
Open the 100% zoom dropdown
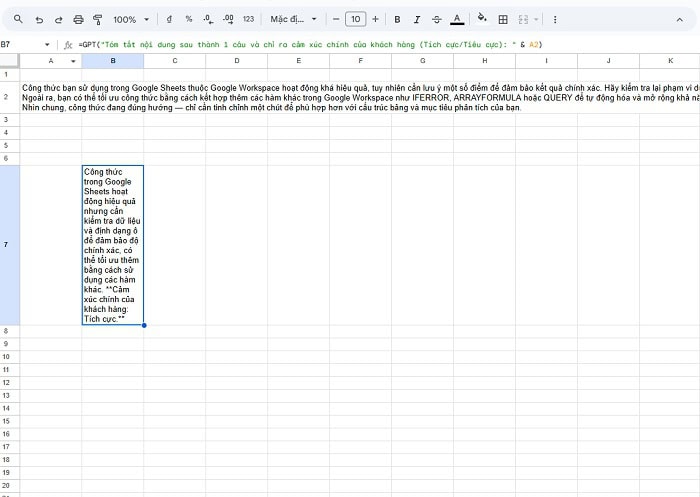130,19
